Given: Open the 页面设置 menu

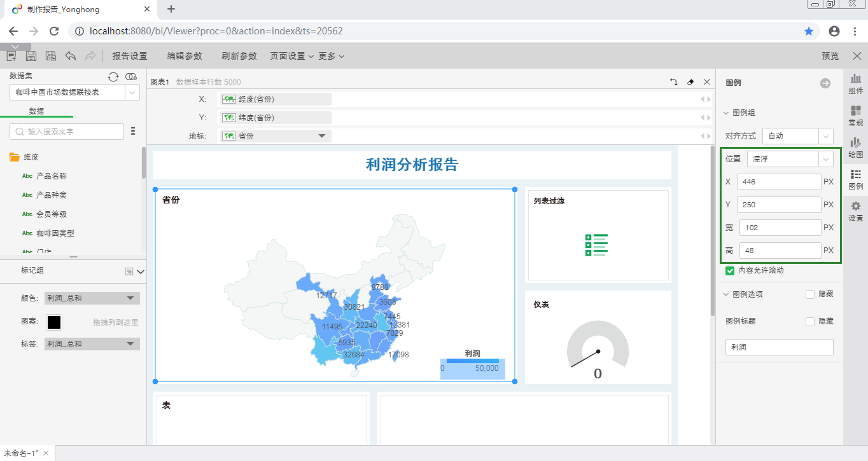Looking at the screenshot, I should [x=291, y=56].
